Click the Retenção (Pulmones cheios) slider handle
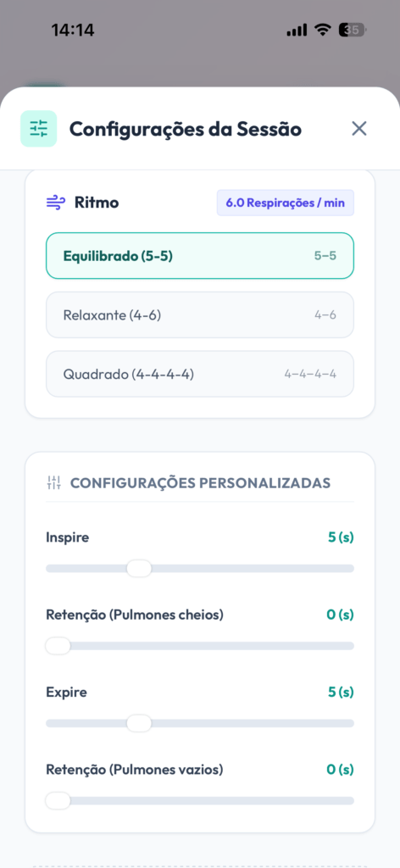This screenshot has width=400, height=868. 58,646
